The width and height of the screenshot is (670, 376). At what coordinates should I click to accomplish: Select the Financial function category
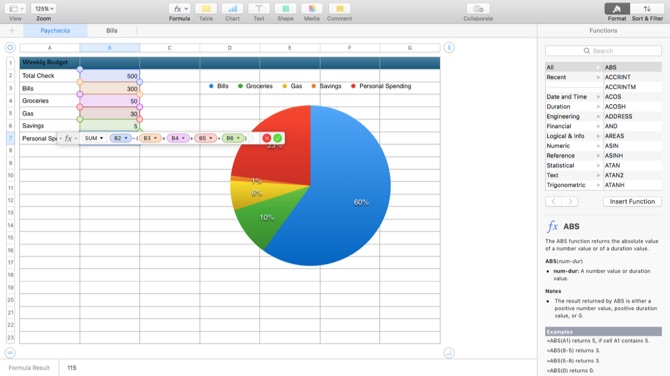point(574,126)
